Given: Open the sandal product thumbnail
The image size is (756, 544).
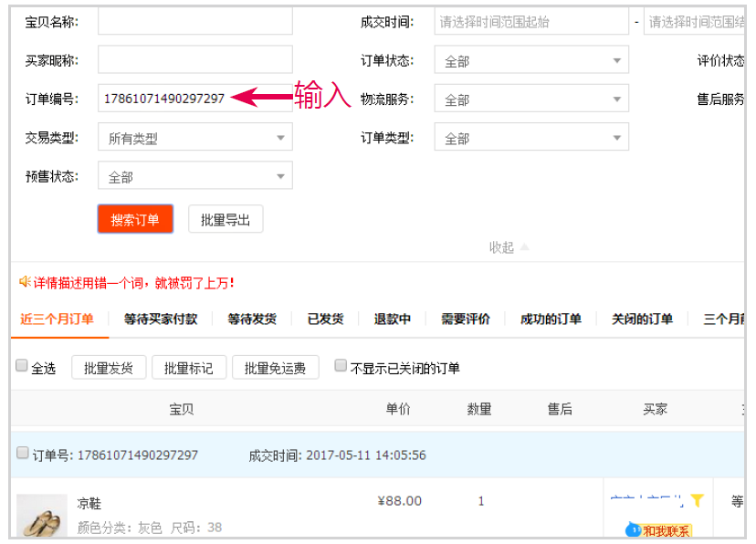Looking at the screenshot, I should [42, 515].
